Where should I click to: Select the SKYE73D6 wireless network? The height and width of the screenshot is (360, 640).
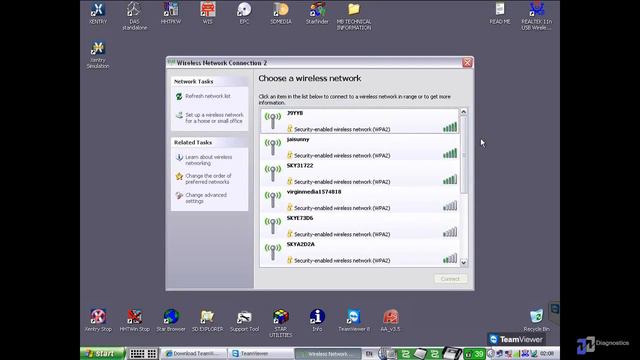pyautogui.click(x=360, y=226)
